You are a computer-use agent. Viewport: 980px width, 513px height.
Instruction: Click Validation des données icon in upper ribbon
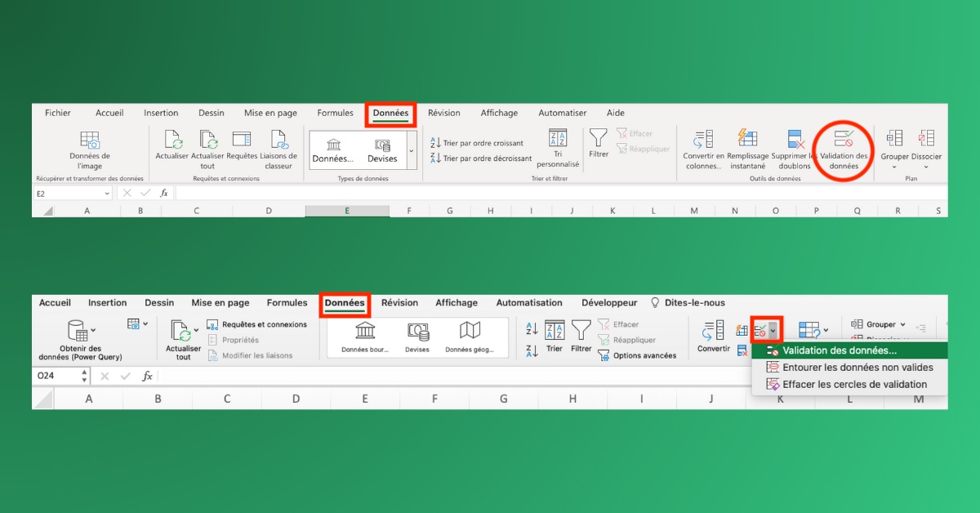[844, 139]
